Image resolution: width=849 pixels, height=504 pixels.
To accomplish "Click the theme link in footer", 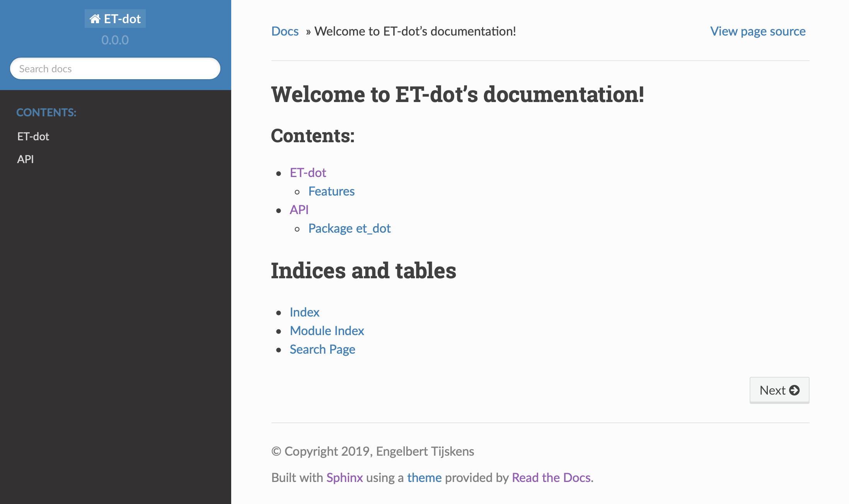I will (424, 478).
